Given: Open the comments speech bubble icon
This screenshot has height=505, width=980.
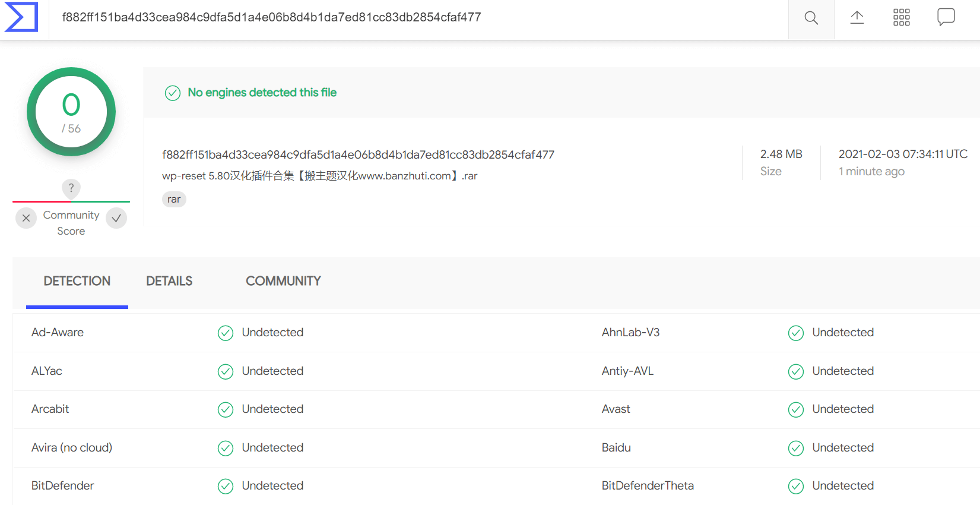Looking at the screenshot, I should pos(946,17).
